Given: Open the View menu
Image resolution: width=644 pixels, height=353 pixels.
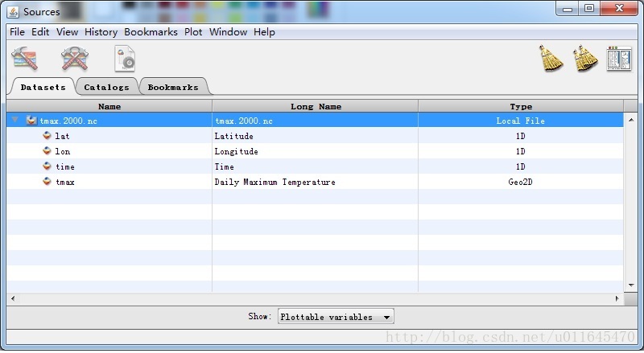Looking at the screenshot, I should (x=68, y=32).
